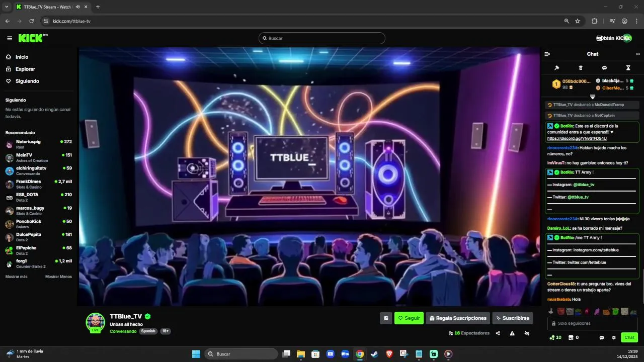Image resolution: width=644 pixels, height=362 pixels.
Task: Reload the page
Action: (31, 21)
